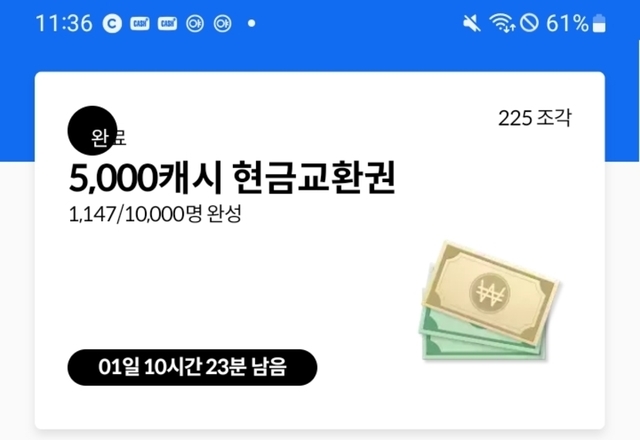This screenshot has height=440, width=640.
Task: Tap the second CASH notification icon
Action: [167, 24]
